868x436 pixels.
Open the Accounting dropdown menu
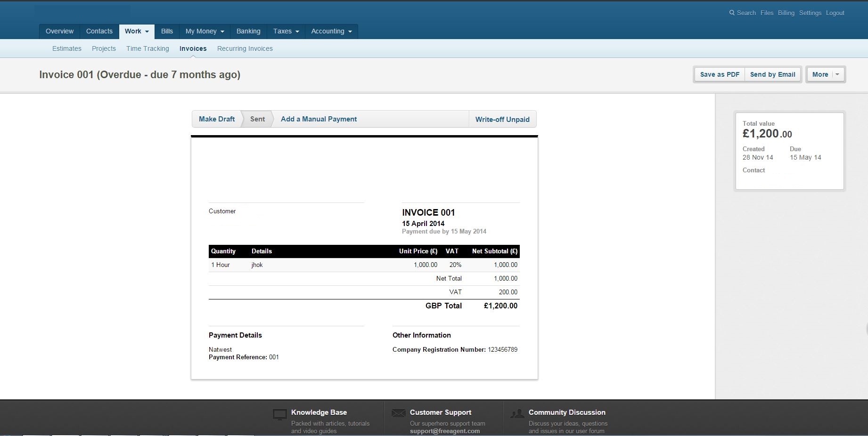pos(331,31)
